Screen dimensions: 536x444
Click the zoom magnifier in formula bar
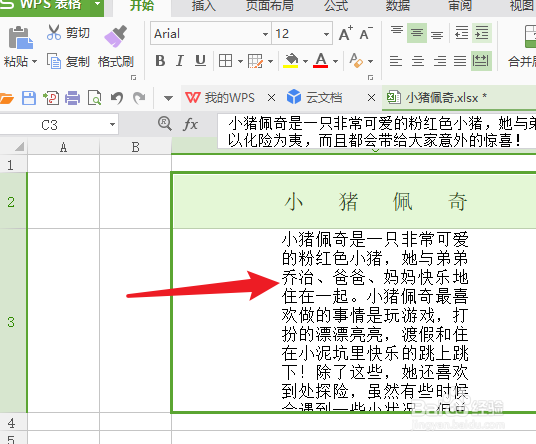click(165, 123)
